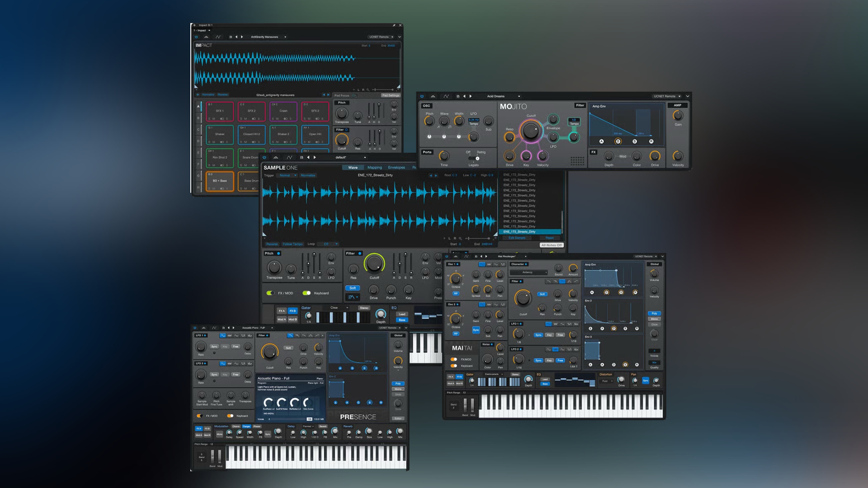
Task: Click Mojito save preset icon
Action: point(458,96)
